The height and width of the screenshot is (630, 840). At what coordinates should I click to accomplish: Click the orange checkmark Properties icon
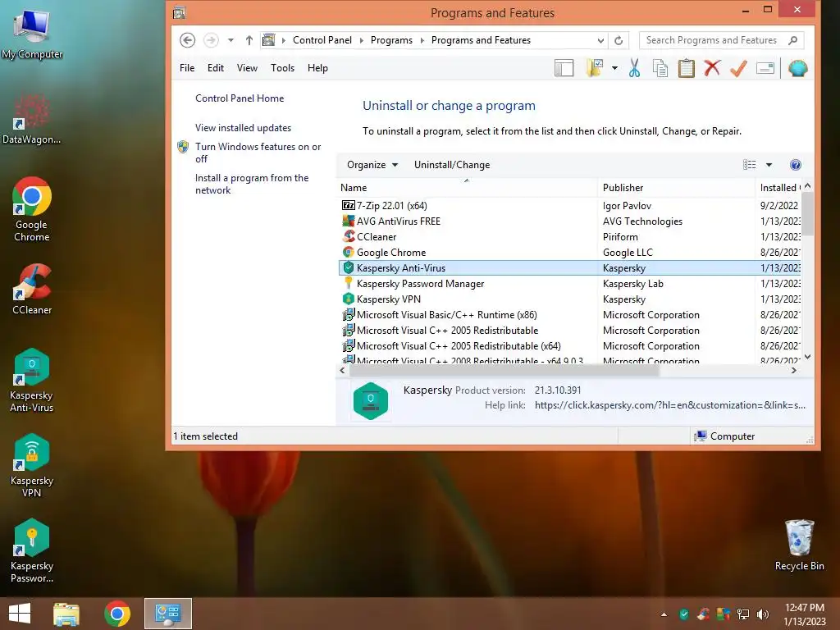coord(739,68)
